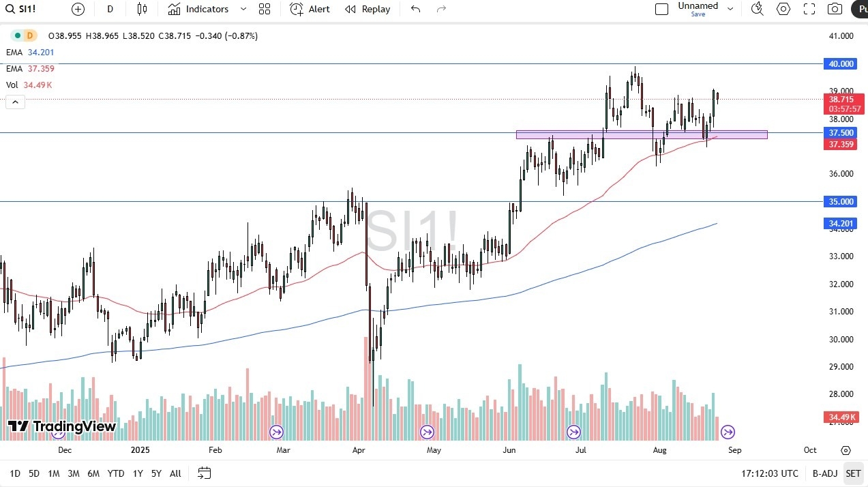Open the Unnamed layout dropdown
This screenshot has height=487, width=868.
tap(730, 9)
